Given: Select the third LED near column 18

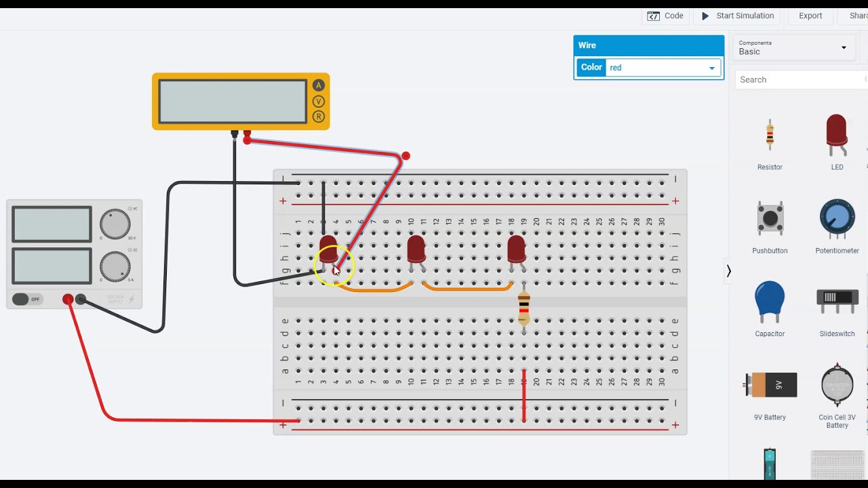Looking at the screenshot, I should click(516, 252).
